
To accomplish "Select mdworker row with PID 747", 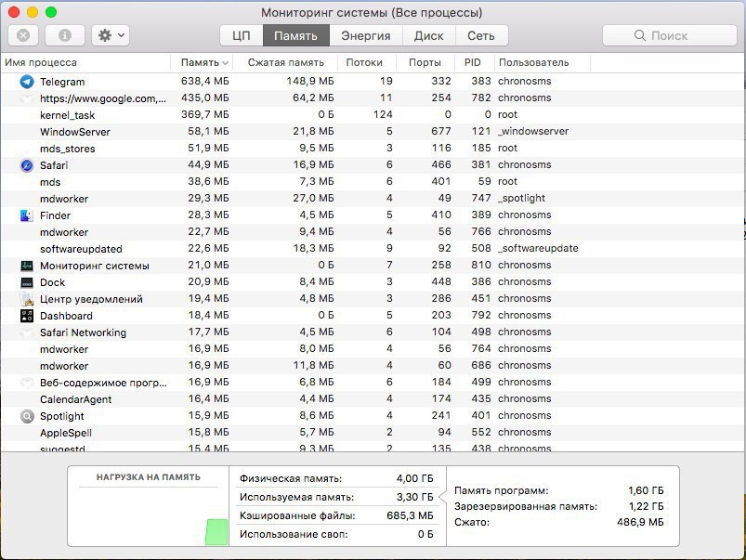I will click(x=373, y=199).
